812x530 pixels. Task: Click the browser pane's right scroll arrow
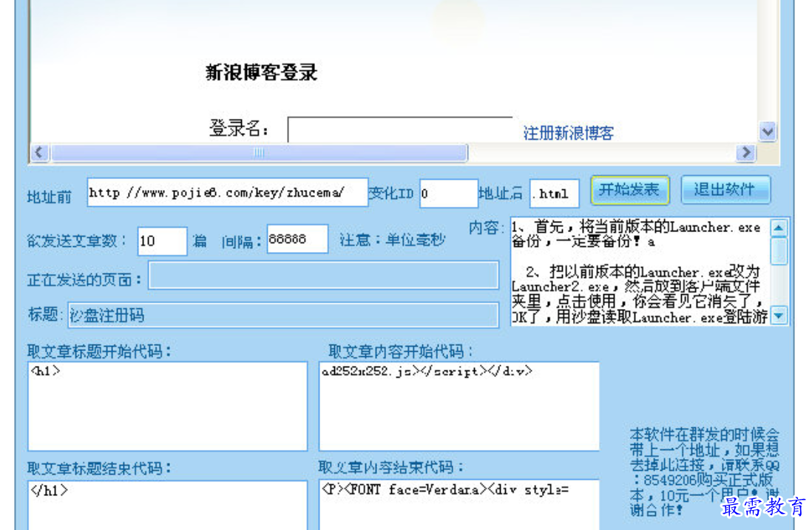pyautogui.click(x=745, y=153)
